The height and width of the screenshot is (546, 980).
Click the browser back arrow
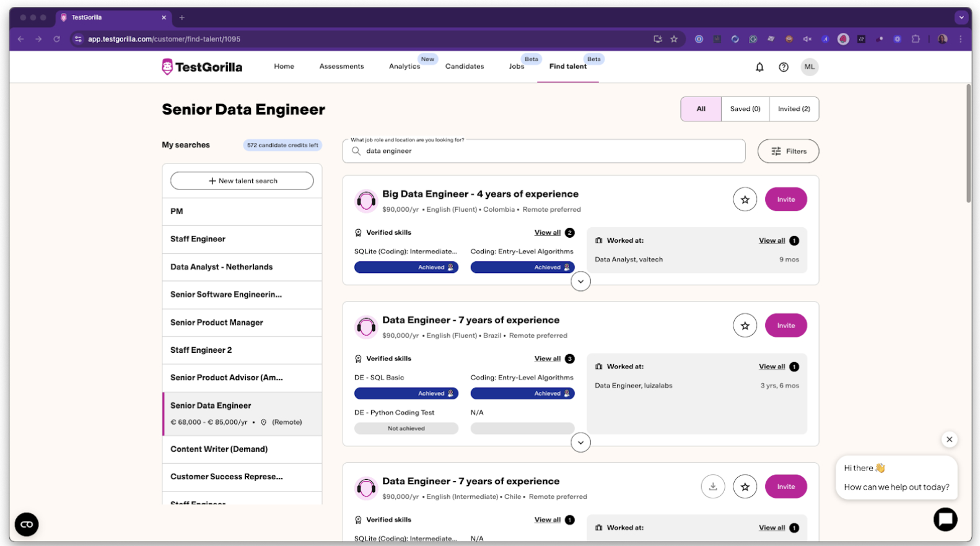pyautogui.click(x=21, y=39)
